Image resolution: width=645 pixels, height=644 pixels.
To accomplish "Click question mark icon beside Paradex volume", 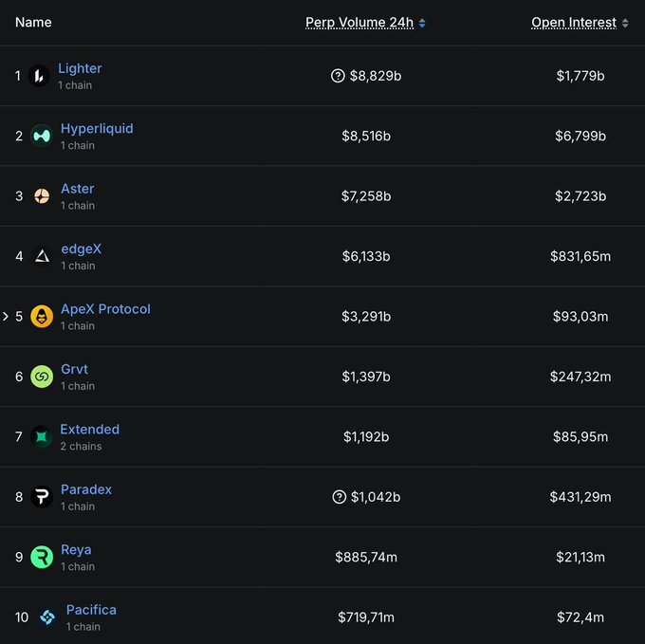I will click(339, 497).
